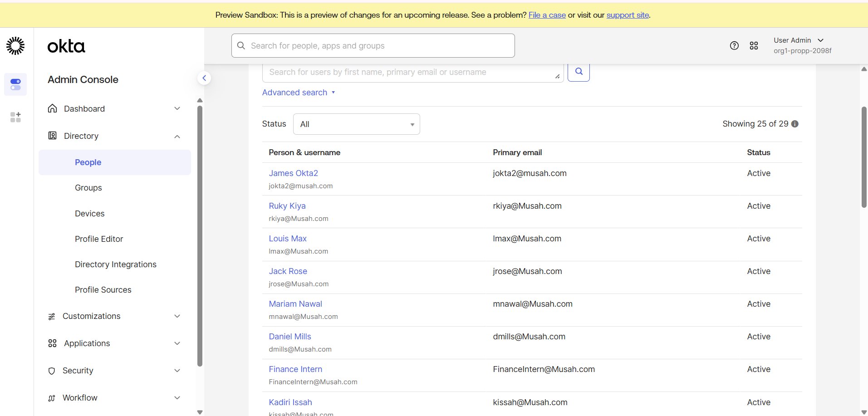Click the Security shield icon
This screenshot has height=416, width=868.
[x=52, y=371]
